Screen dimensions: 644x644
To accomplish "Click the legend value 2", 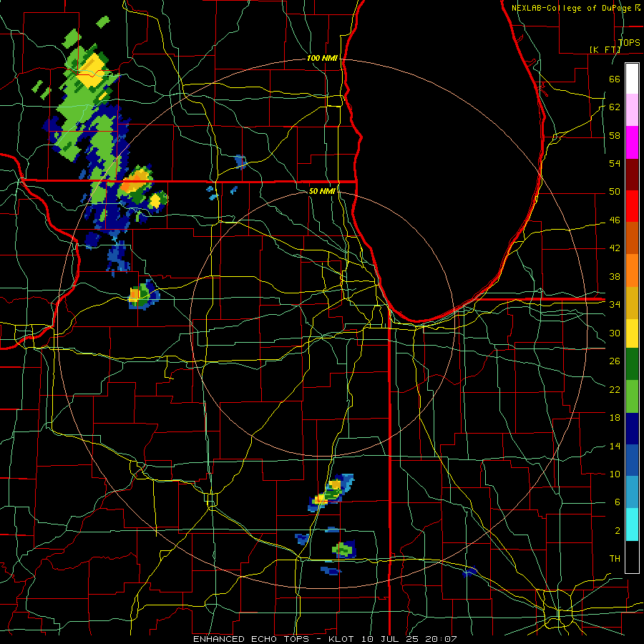I will click(617, 531).
